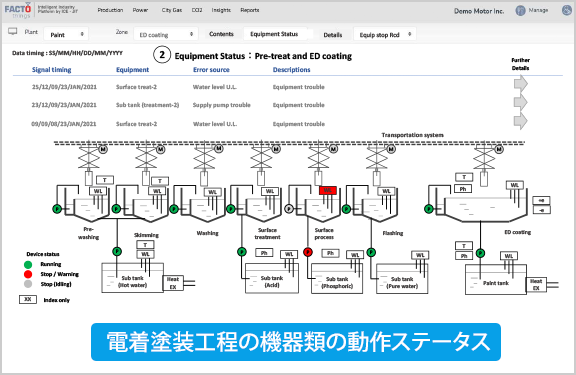Click the green pump left of Skimming tank
The height and width of the screenshot is (375, 576).
click(116, 209)
